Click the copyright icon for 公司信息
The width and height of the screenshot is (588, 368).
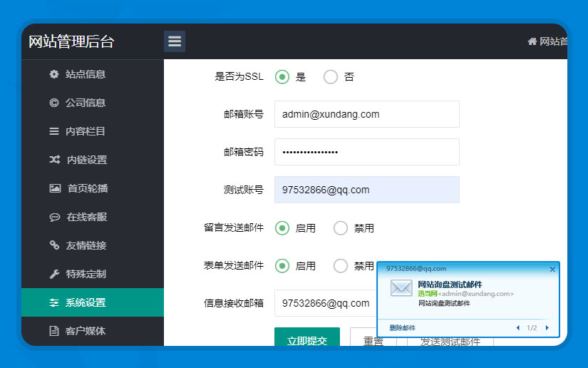(54, 103)
